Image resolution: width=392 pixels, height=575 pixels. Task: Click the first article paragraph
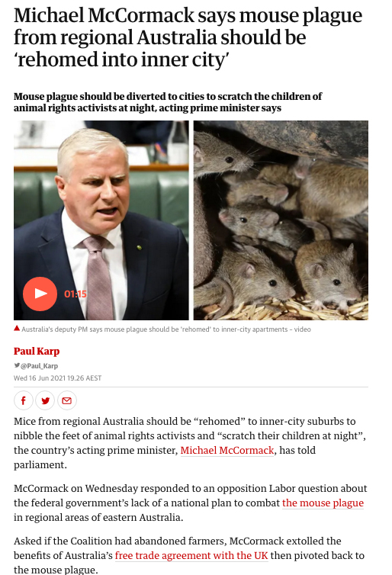tap(190, 443)
